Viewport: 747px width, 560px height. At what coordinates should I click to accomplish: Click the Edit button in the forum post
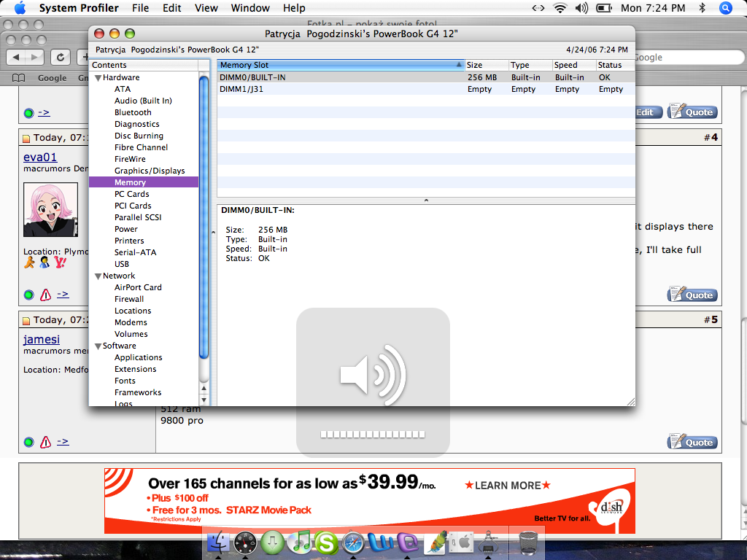[649, 112]
